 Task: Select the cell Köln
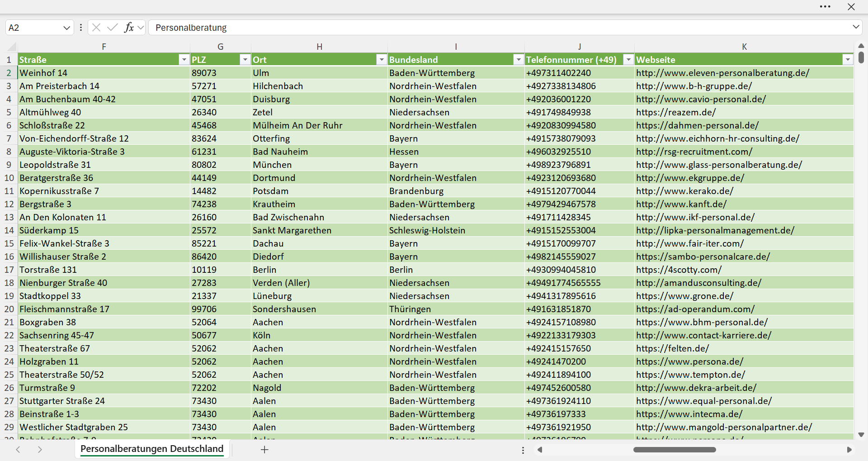click(319, 335)
